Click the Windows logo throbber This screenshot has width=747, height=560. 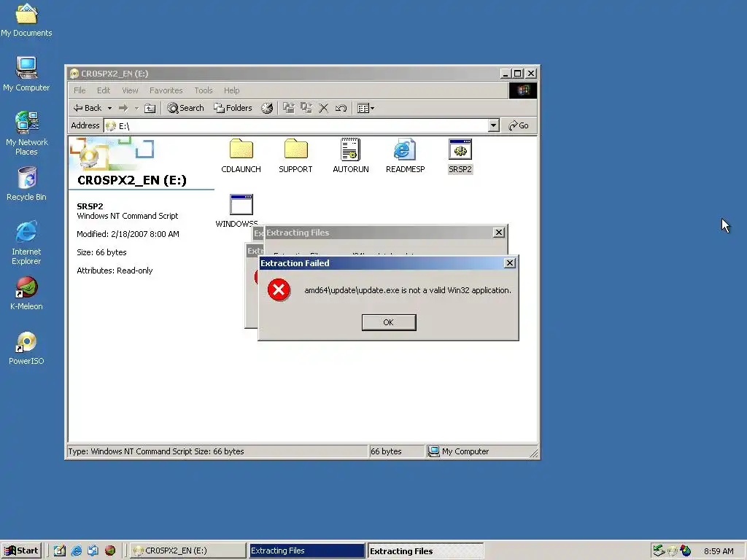point(522,90)
